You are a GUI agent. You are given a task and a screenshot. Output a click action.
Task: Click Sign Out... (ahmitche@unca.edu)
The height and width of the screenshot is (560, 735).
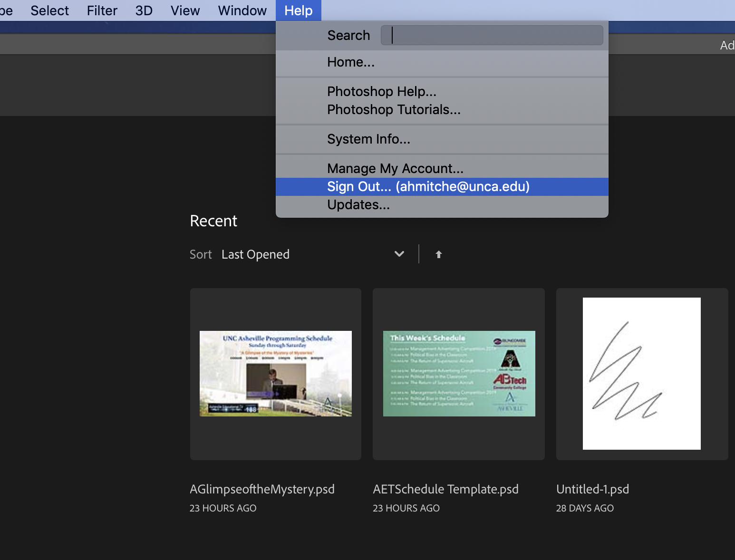(x=428, y=187)
